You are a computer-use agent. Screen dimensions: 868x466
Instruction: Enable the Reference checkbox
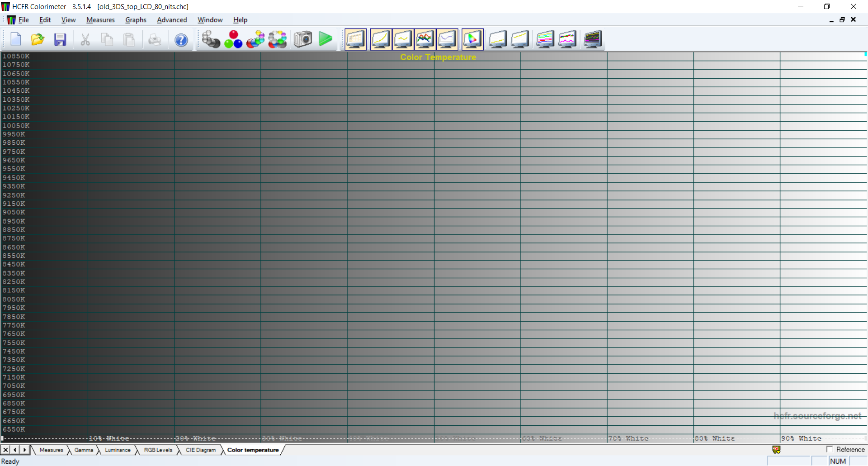[x=830, y=449]
